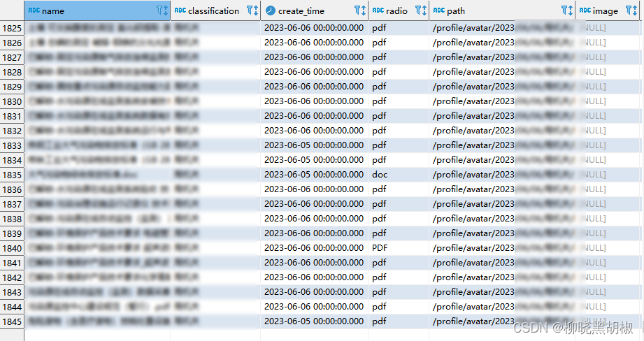Select row header 1831

point(12,116)
